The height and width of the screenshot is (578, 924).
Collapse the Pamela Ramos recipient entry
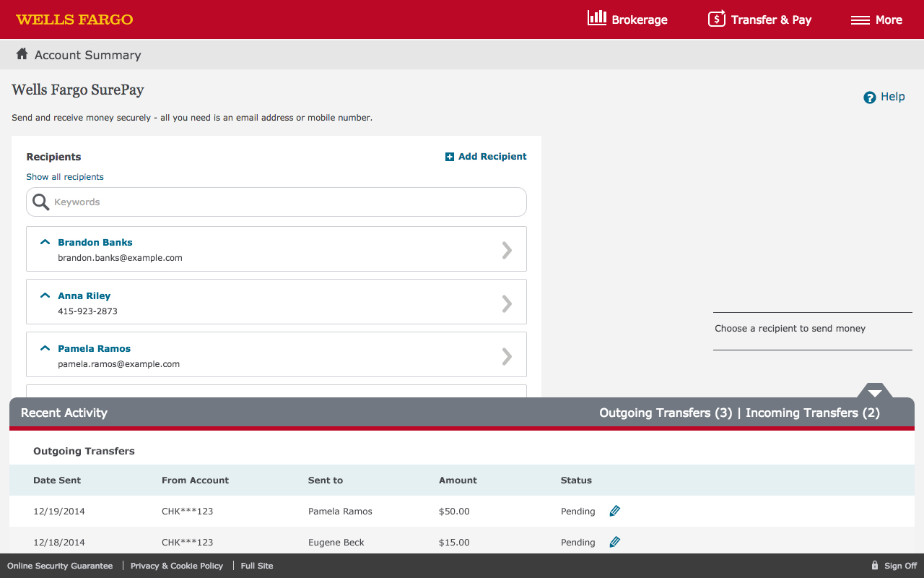tap(45, 348)
